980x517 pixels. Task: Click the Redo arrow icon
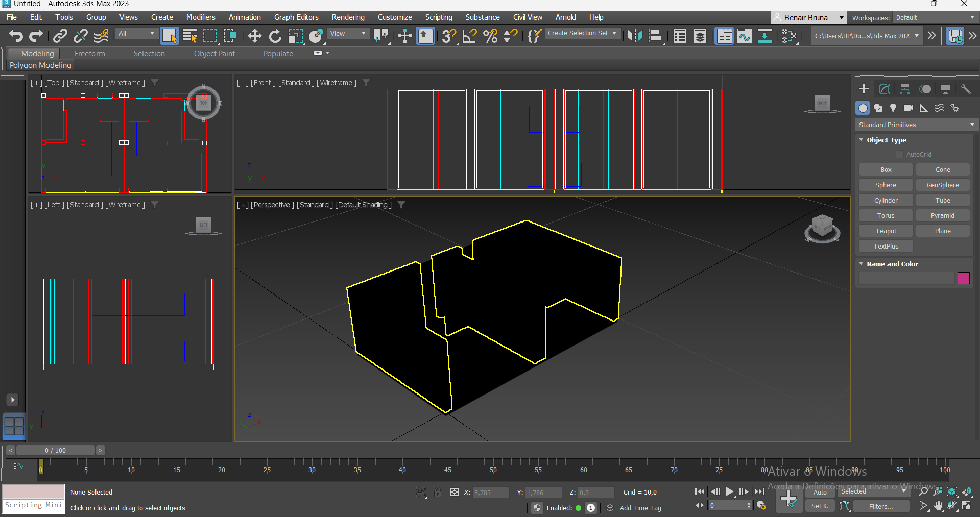36,36
